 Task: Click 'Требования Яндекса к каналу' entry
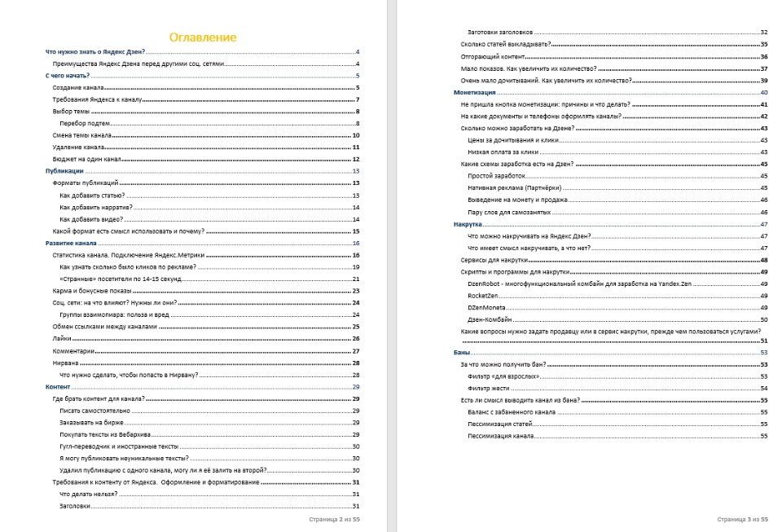click(97, 99)
